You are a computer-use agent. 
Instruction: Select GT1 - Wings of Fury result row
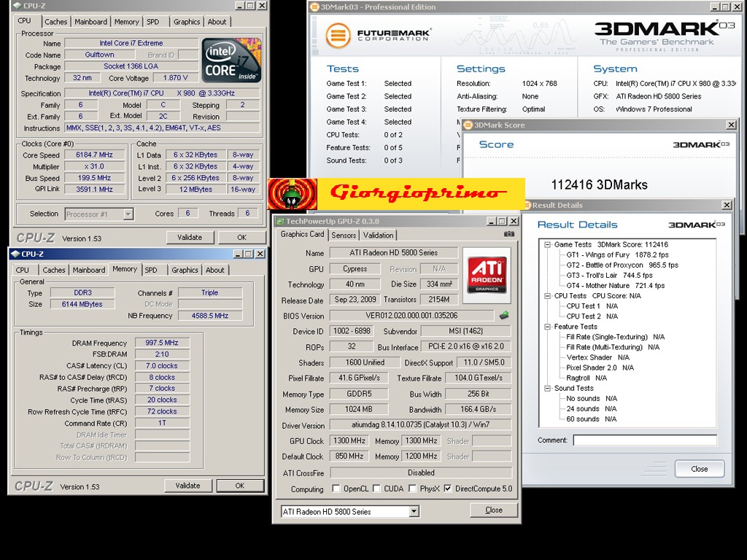617,254
